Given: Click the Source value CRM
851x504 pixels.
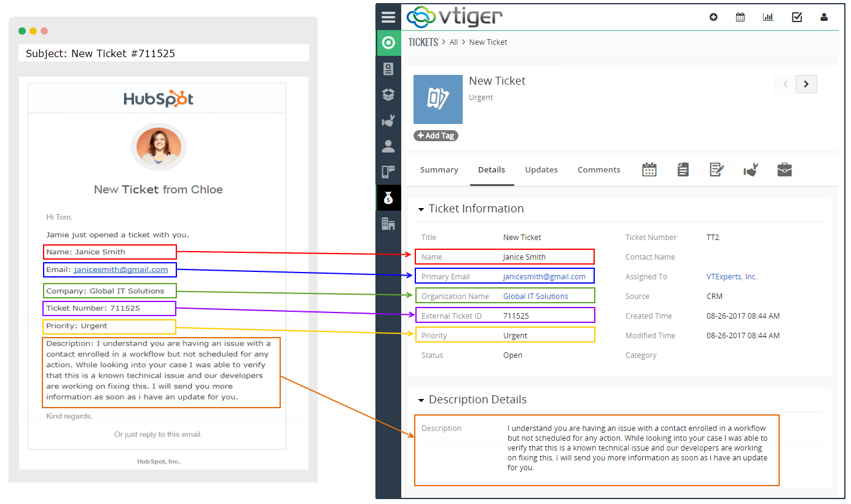Looking at the screenshot, I should click(715, 297).
